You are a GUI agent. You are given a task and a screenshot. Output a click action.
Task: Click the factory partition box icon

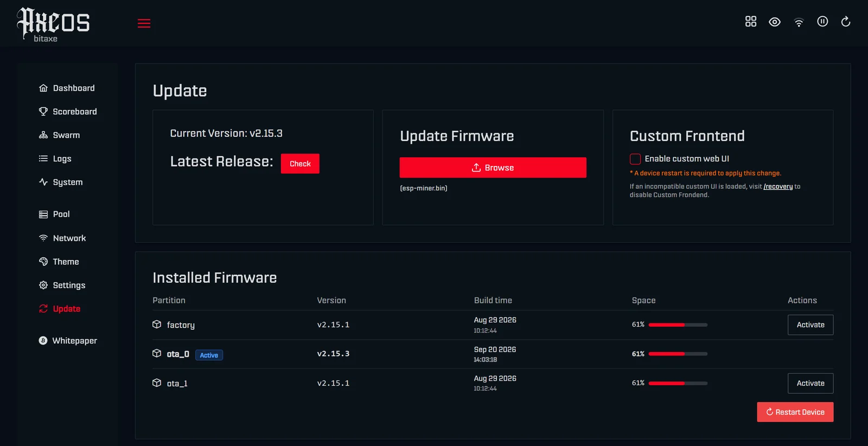point(157,324)
